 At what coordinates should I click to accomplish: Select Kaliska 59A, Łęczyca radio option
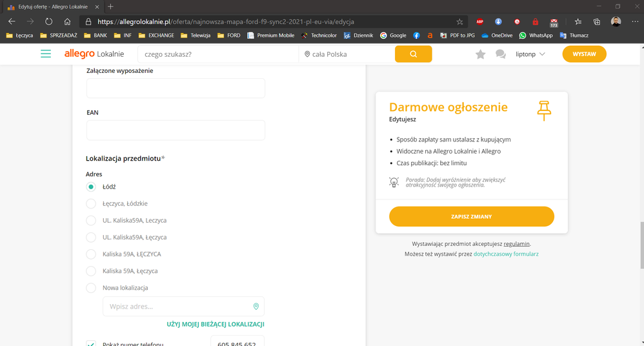coord(91,271)
